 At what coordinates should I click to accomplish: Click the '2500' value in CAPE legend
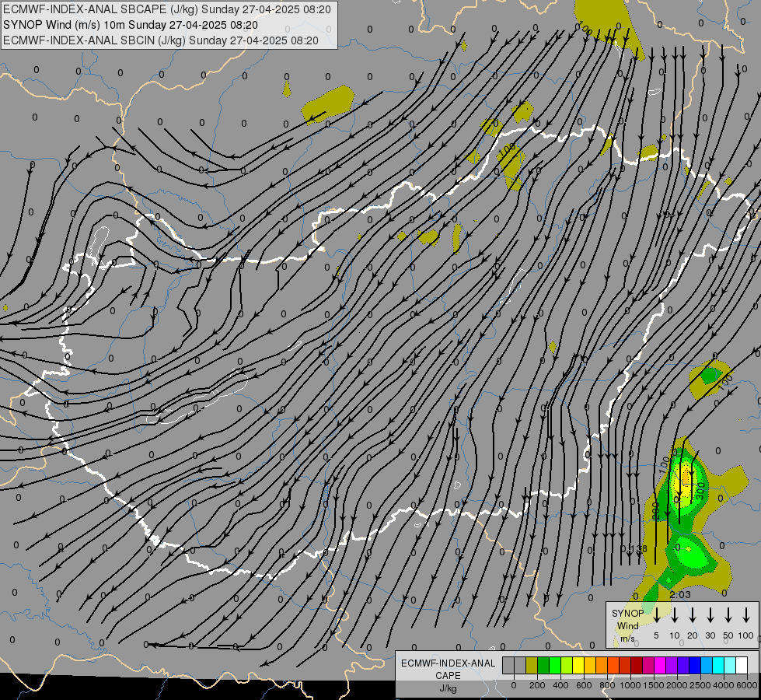(x=700, y=685)
